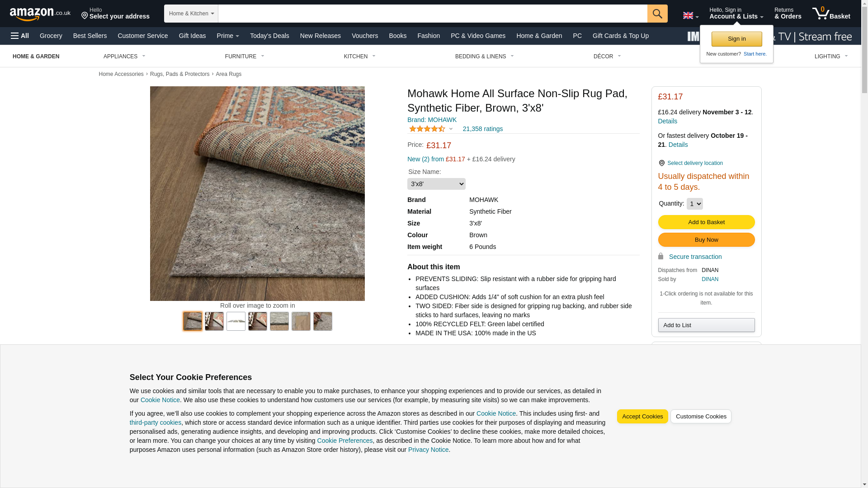Viewport: 868px width, 488px height.
Task: Click the search magnifier button
Action: click(x=657, y=14)
